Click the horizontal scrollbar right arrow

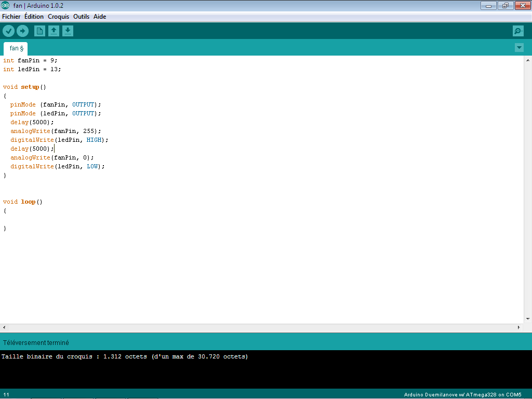[519, 327]
